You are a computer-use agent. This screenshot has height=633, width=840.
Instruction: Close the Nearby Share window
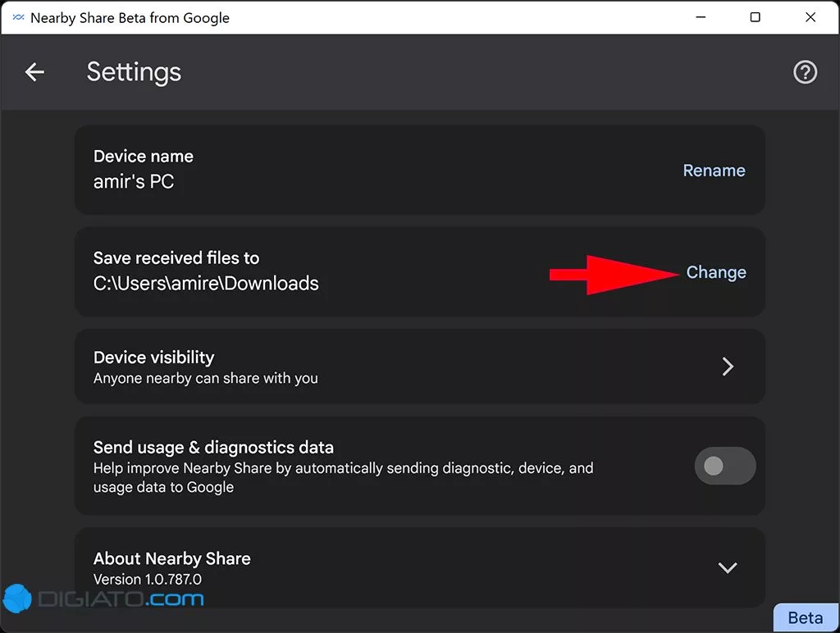pos(810,17)
